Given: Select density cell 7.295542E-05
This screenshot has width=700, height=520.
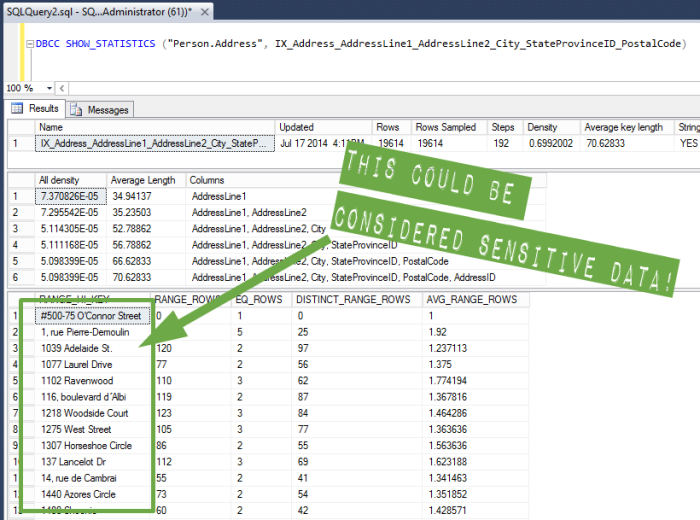Looking at the screenshot, I should (x=71, y=212).
